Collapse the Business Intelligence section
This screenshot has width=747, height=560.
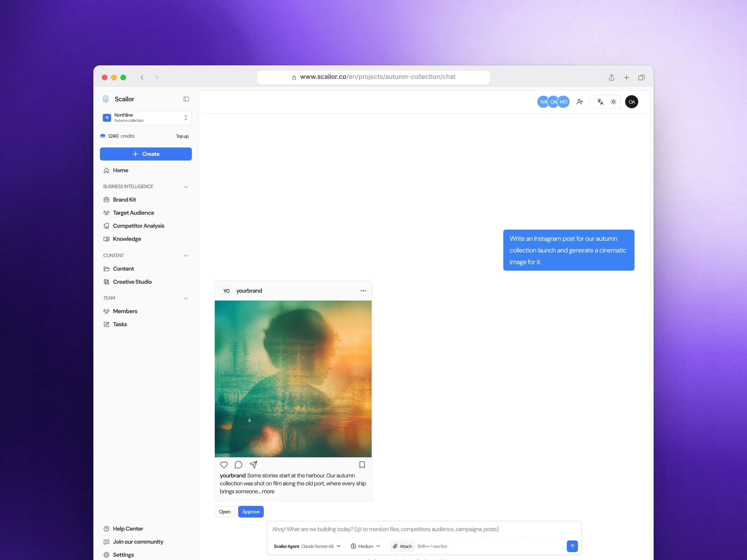[186, 187]
